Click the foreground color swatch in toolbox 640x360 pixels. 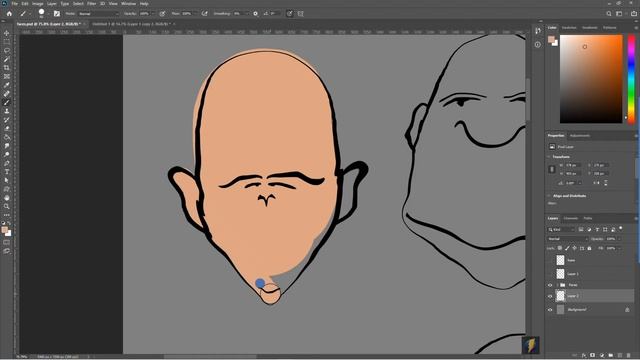5,230
